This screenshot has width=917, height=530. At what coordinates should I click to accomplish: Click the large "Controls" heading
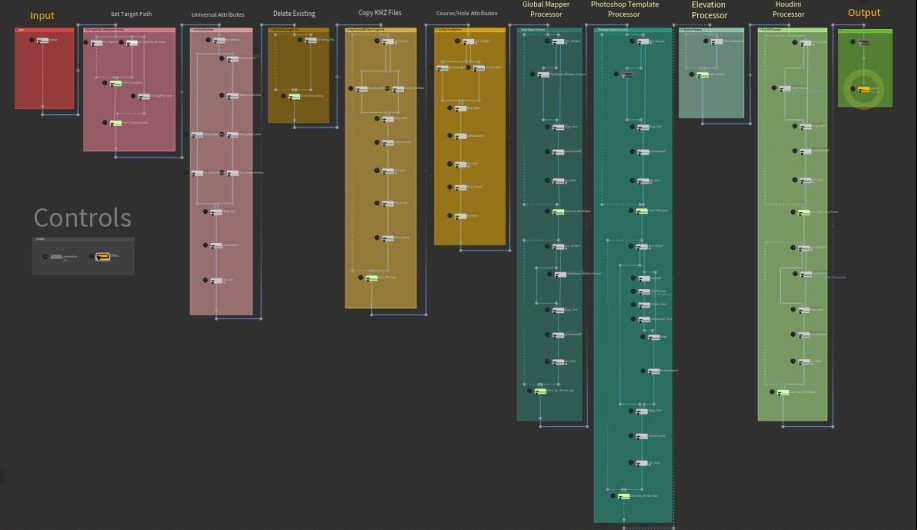click(x=82, y=218)
